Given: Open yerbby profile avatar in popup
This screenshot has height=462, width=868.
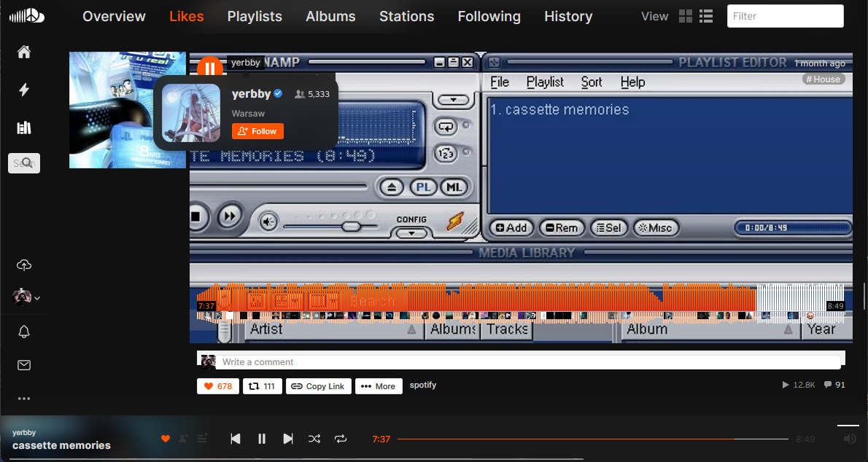Looking at the screenshot, I should pos(191,113).
